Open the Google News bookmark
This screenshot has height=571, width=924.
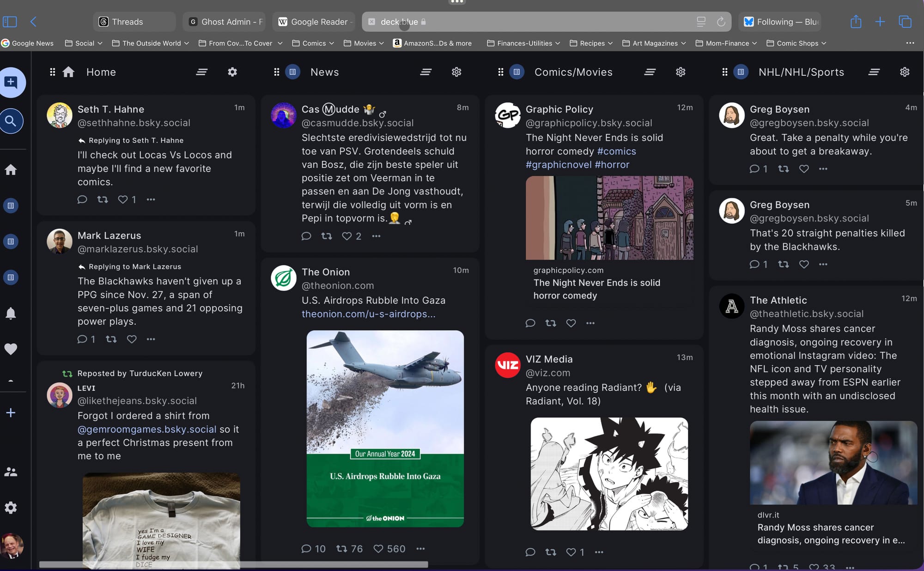[x=27, y=43]
